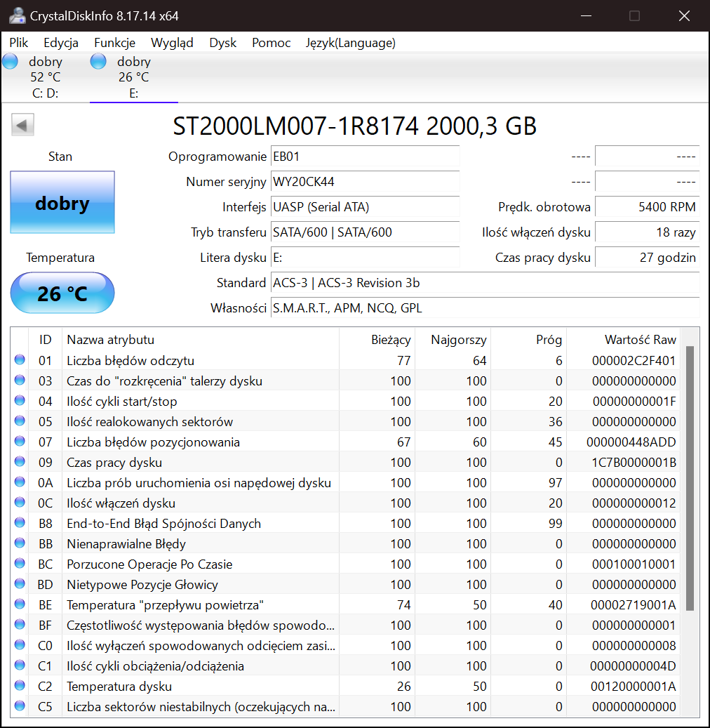Click the 'Próg' column header
This screenshot has width=710, height=728.
[x=528, y=340]
